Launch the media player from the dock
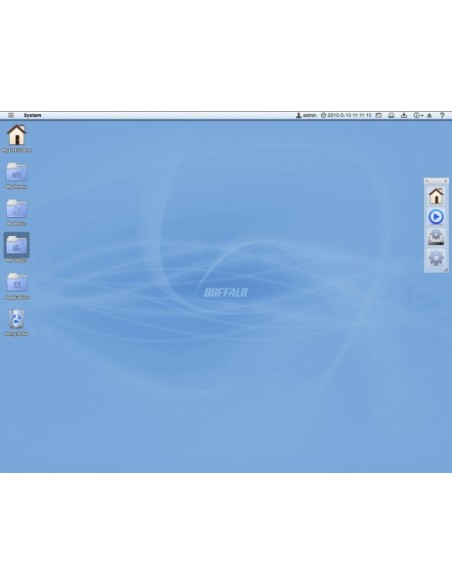This screenshot has height=584, width=452. [436, 217]
